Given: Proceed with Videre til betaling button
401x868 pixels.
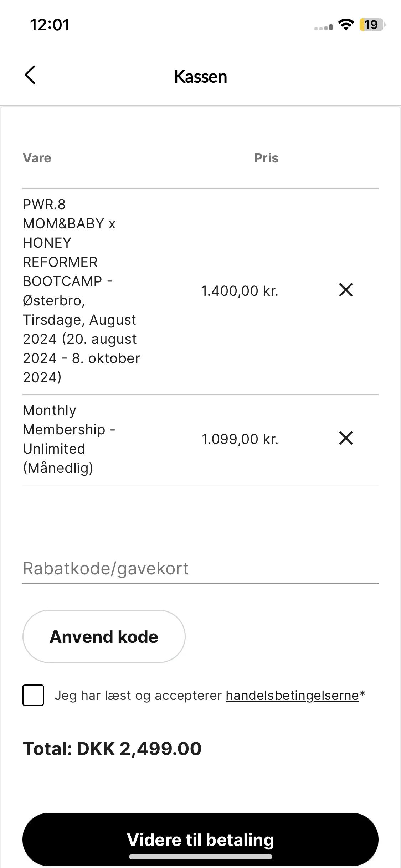Looking at the screenshot, I should pyautogui.click(x=200, y=839).
